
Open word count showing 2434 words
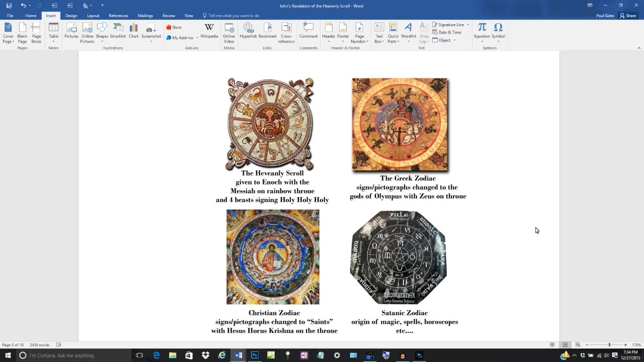[39, 345]
